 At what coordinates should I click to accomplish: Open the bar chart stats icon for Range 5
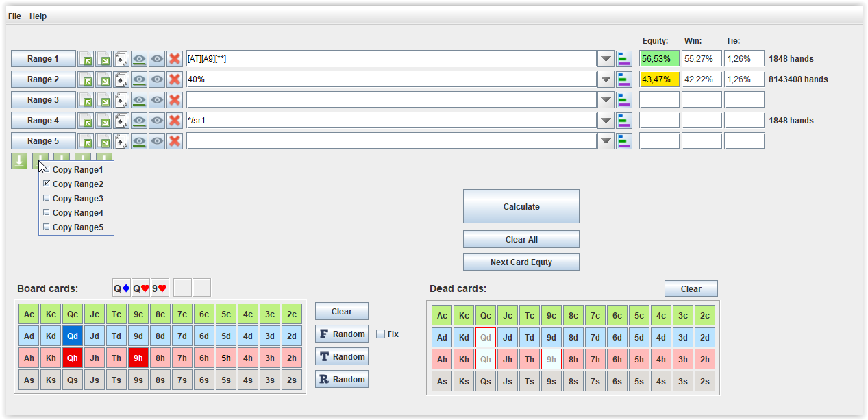(x=624, y=141)
